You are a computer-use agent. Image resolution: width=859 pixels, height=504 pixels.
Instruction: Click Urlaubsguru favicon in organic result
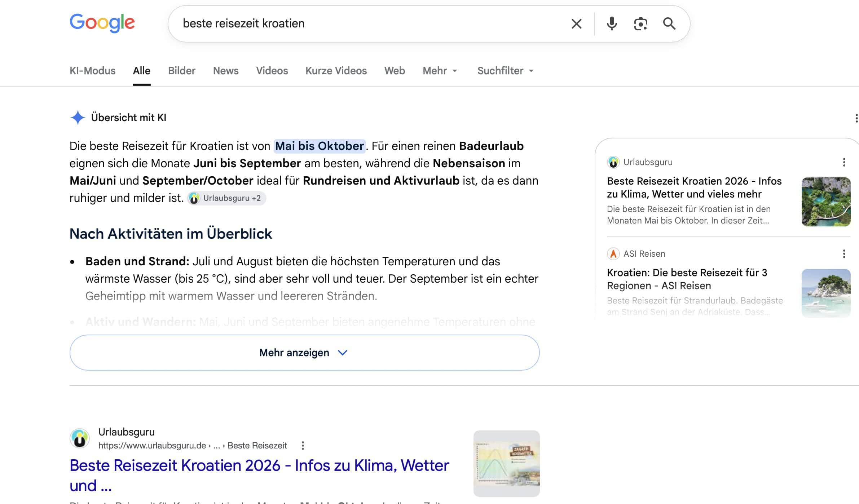pyautogui.click(x=80, y=438)
